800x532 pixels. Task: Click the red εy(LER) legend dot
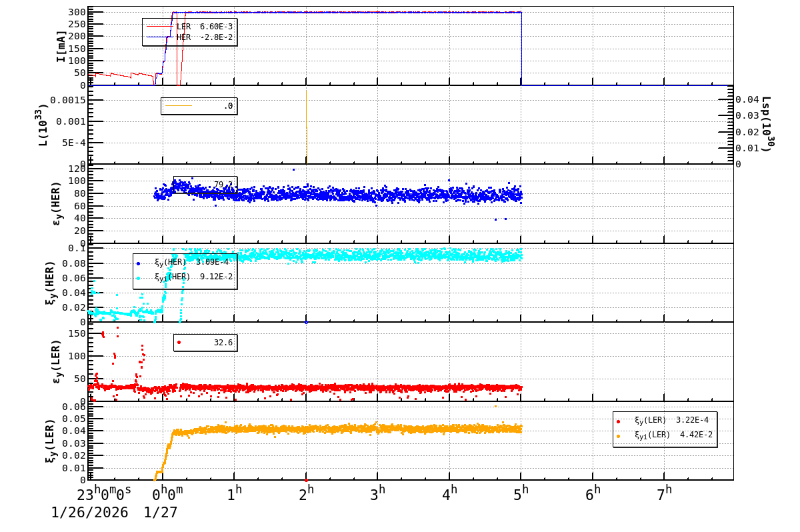(180, 343)
